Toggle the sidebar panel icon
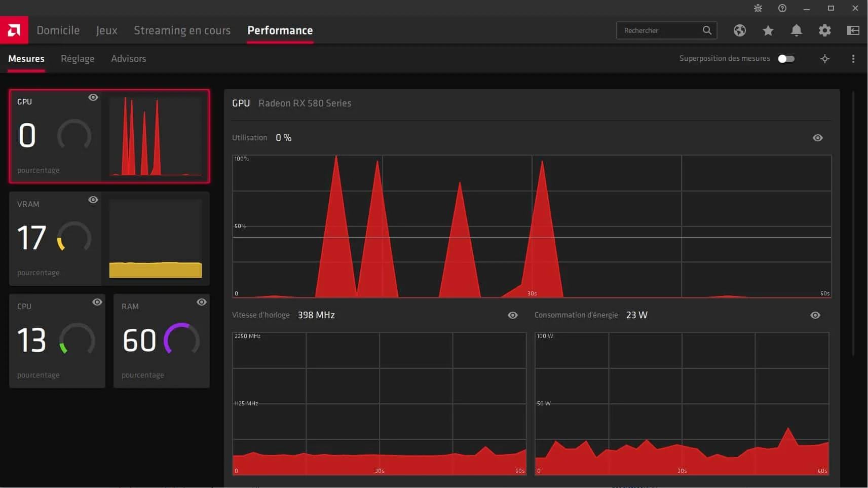 click(x=853, y=30)
